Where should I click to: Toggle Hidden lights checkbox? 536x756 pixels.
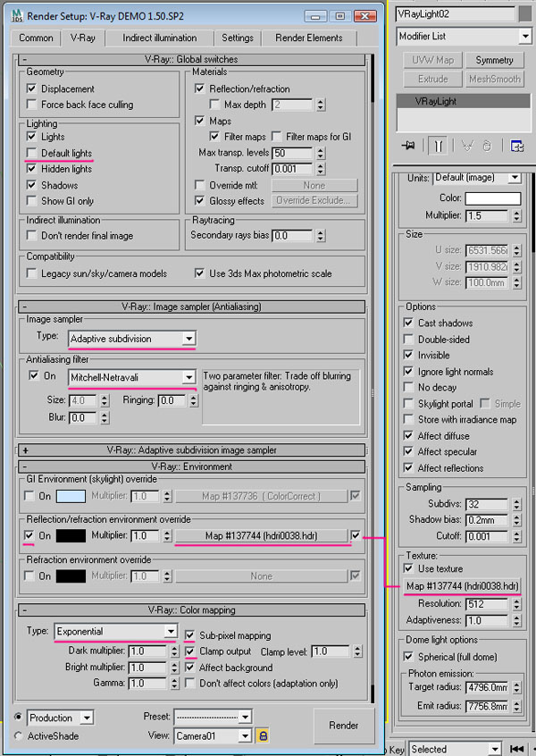[32, 169]
